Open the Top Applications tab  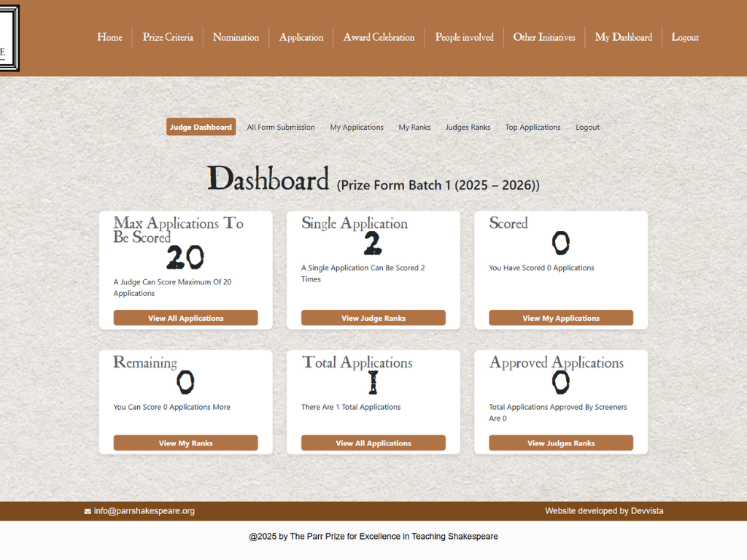[533, 127]
